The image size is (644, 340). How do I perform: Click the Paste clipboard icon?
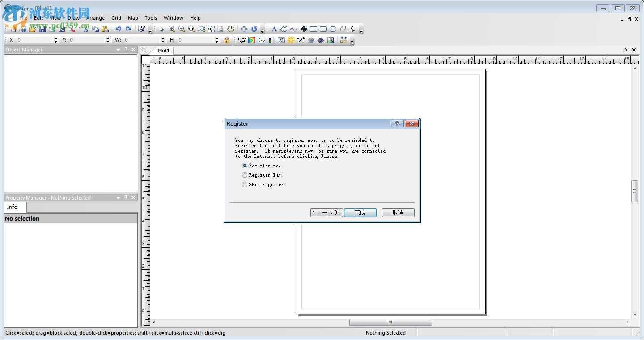pos(105,29)
